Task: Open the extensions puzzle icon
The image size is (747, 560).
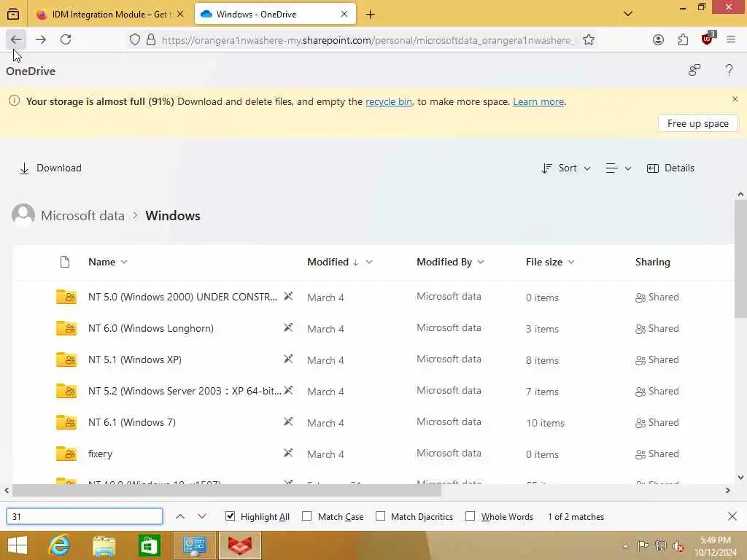Action: tap(683, 40)
